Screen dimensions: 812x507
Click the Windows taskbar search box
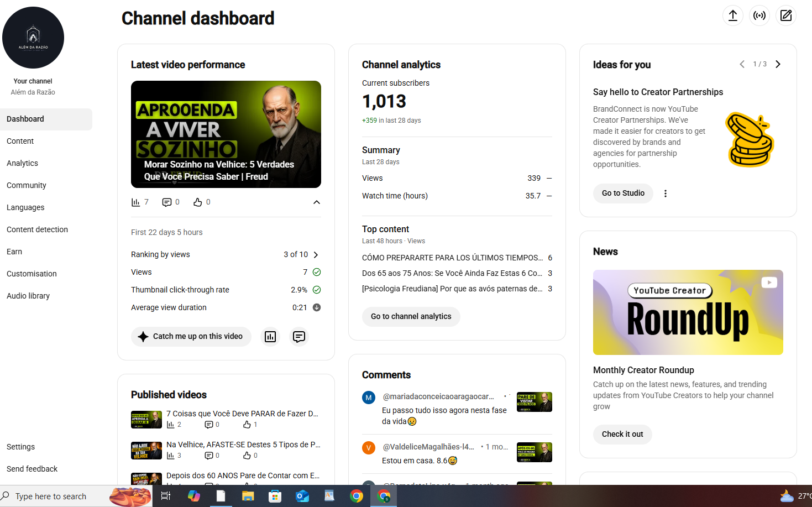tap(76, 496)
